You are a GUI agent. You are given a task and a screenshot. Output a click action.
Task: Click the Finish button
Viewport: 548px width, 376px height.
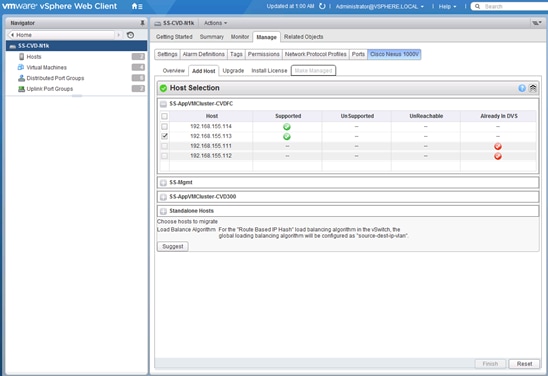click(490, 364)
